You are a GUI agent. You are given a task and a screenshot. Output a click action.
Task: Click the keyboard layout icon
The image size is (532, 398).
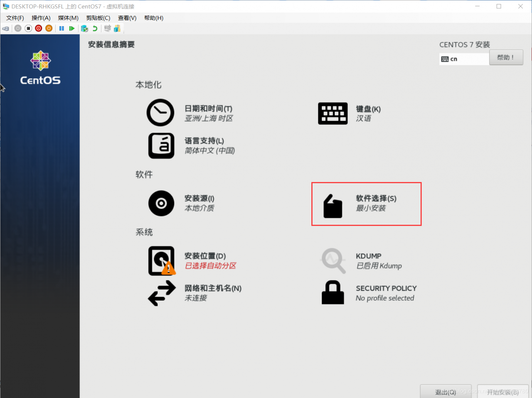click(x=332, y=113)
